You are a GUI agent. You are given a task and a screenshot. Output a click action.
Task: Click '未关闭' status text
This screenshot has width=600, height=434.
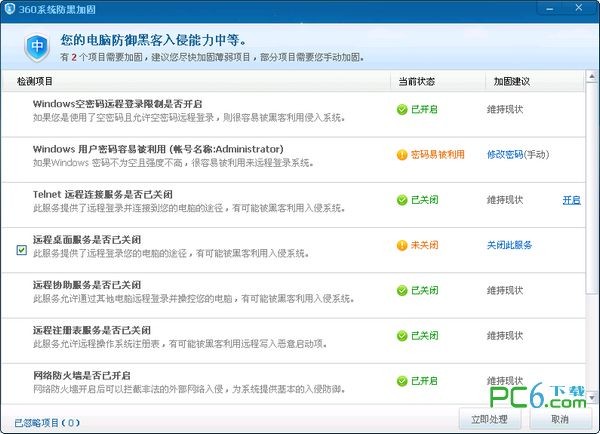424,245
